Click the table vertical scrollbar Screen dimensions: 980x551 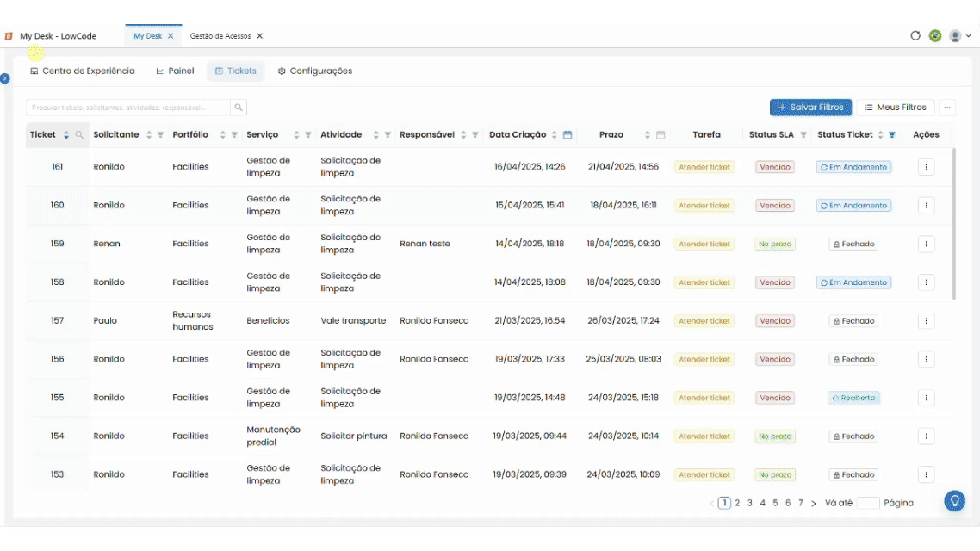pyautogui.click(x=954, y=224)
